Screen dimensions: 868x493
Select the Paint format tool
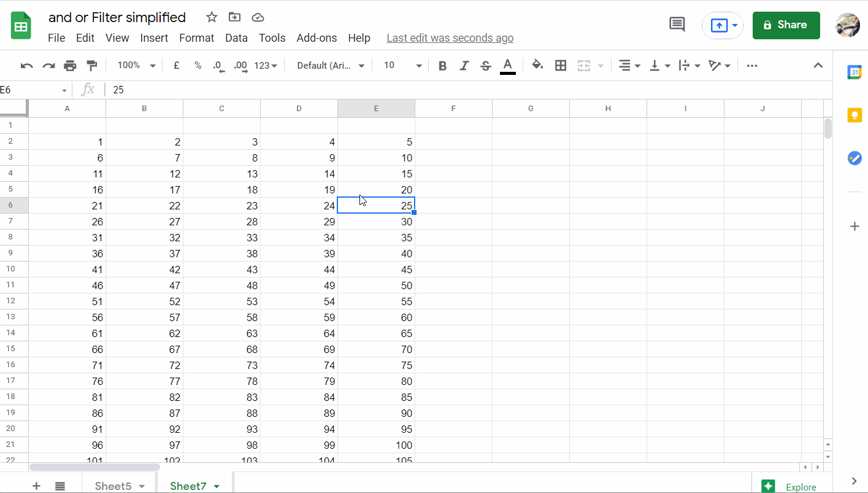click(93, 65)
